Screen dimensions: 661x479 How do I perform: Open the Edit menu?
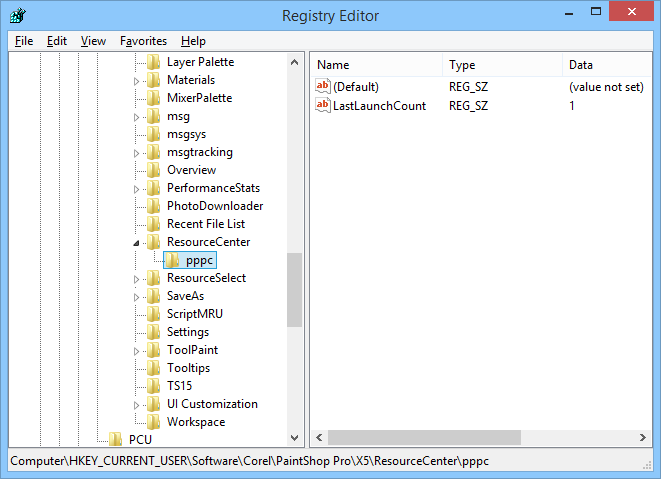(57, 41)
